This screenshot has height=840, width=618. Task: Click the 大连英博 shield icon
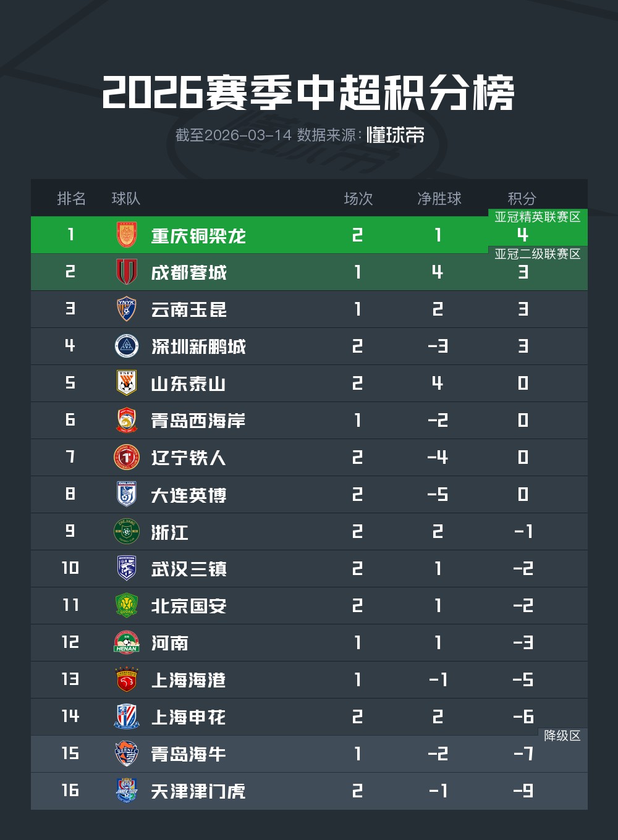127,494
